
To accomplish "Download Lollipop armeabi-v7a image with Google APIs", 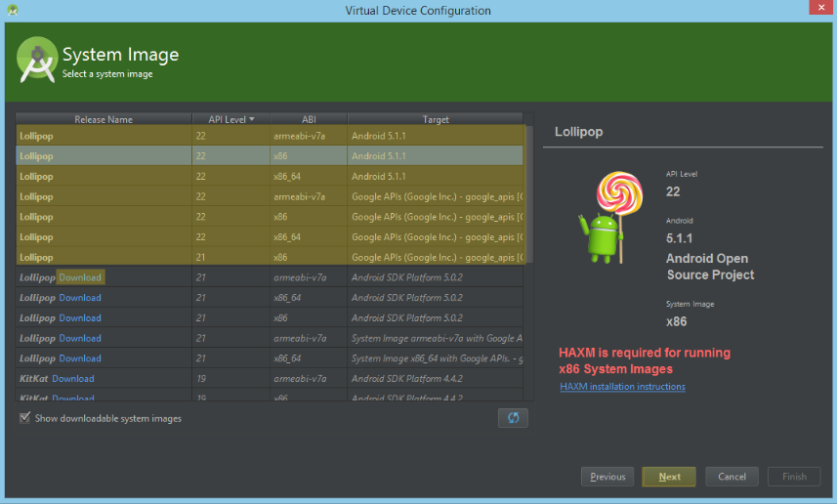I will (80, 338).
